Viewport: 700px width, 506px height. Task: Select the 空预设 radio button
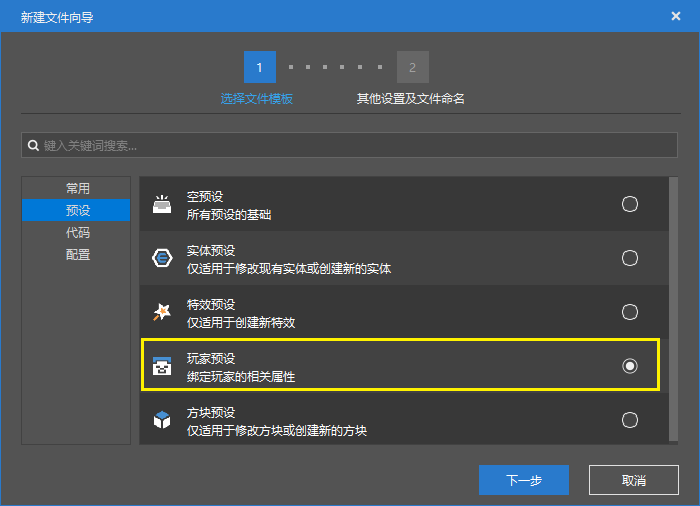click(x=630, y=204)
